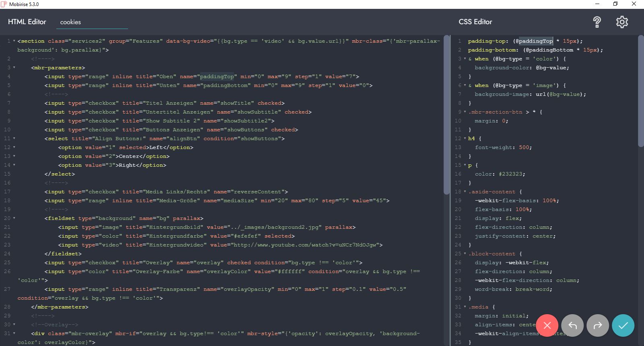This screenshot has width=644, height=346.
Task: Select the cookies tab
Action: click(70, 22)
